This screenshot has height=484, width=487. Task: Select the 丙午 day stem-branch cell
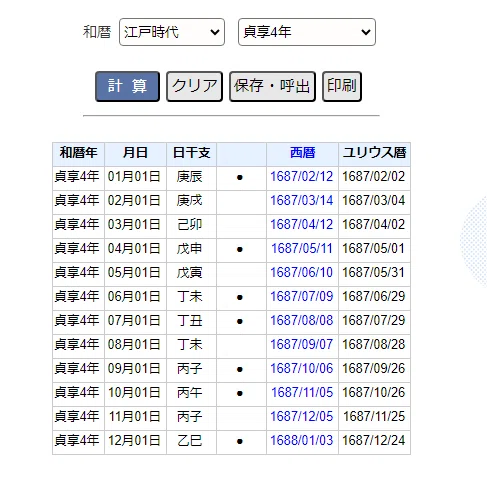pyautogui.click(x=191, y=393)
